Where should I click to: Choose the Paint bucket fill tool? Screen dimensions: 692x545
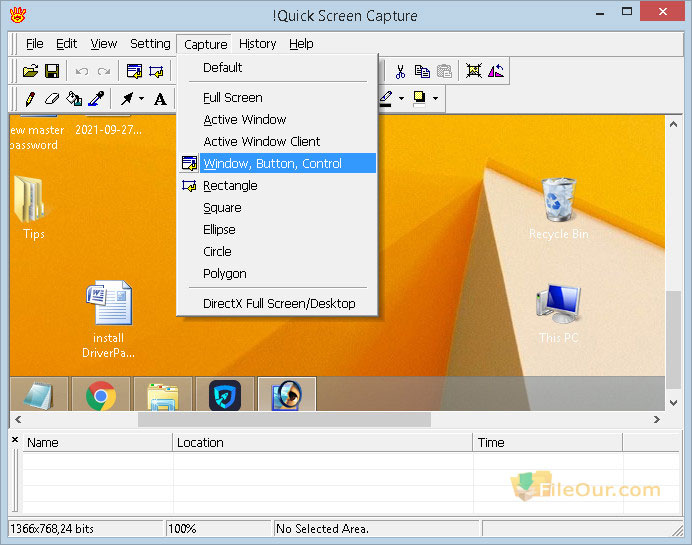click(74, 98)
